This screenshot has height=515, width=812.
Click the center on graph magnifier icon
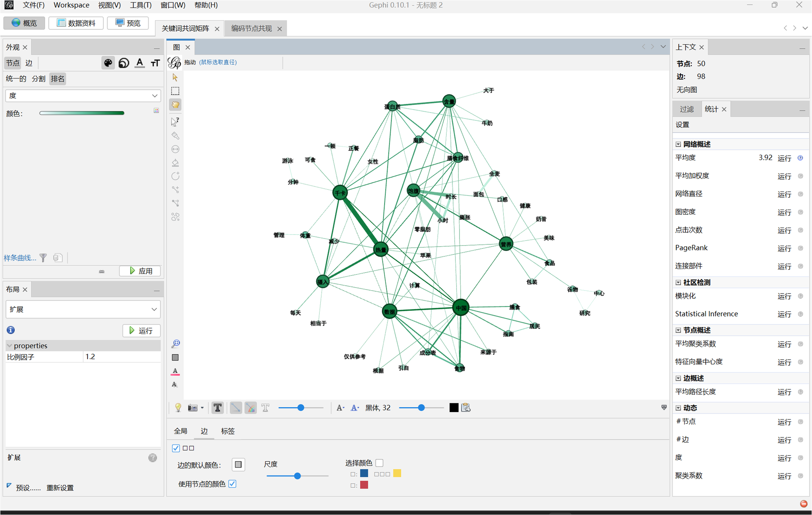[x=175, y=343]
